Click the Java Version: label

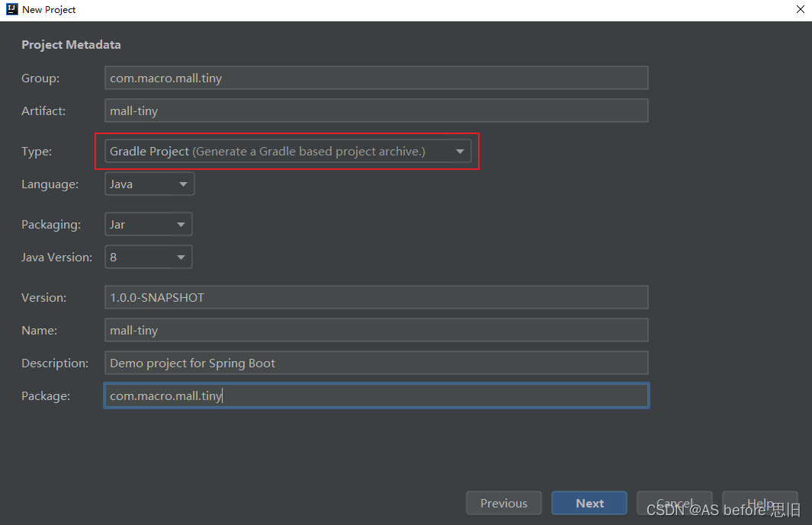coord(57,258)
